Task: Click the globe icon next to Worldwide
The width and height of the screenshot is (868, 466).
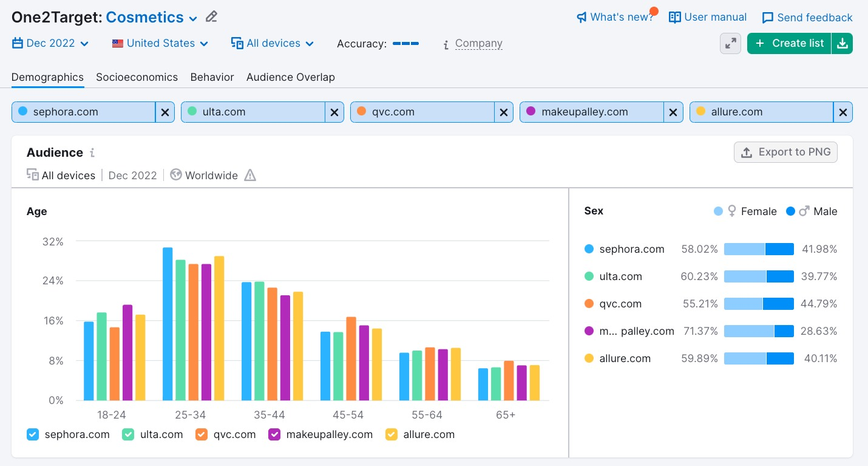Action: (x=176, y=175)
